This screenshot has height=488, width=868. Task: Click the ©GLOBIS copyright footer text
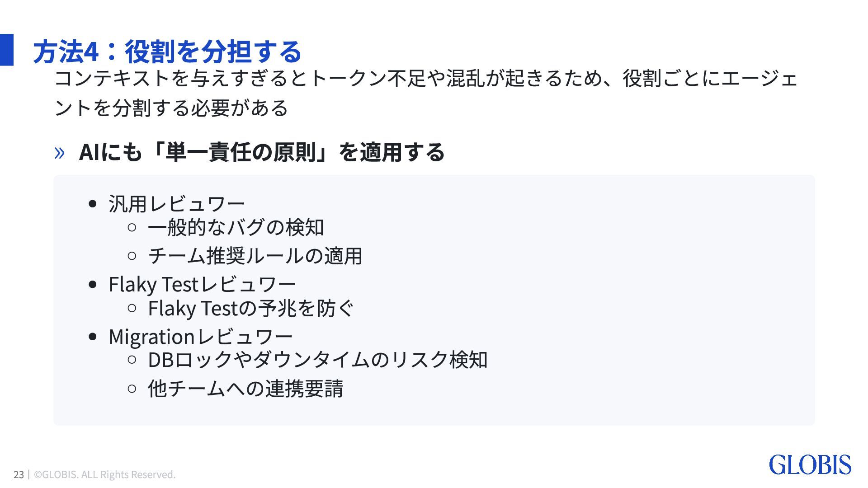tap(105, 474)
